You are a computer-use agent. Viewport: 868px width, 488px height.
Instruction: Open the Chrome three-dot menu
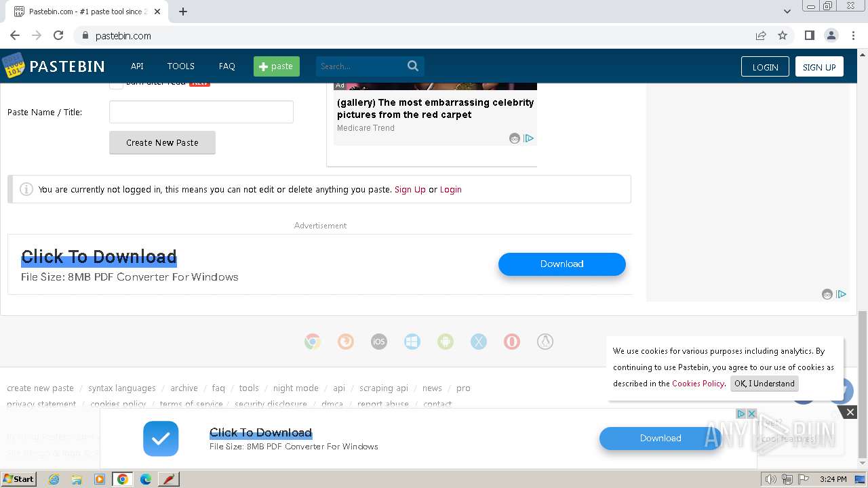point(853,35)
